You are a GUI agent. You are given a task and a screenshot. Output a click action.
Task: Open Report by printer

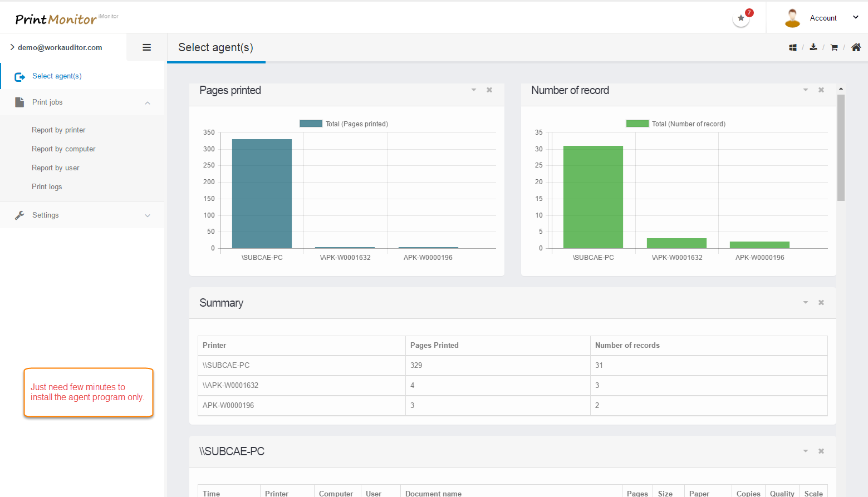[x=58, y=130]
